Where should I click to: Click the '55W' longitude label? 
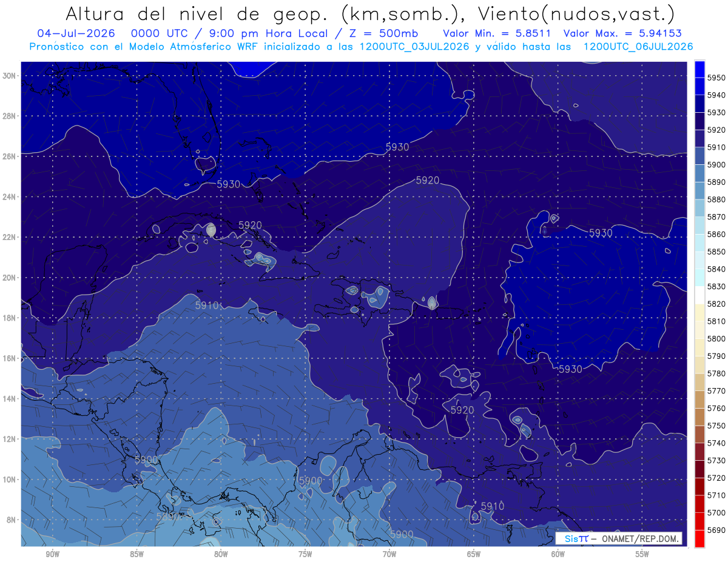pos(642,554)
